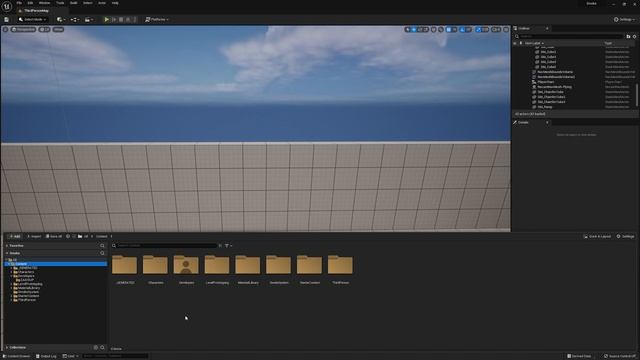The image size is (640, 360).
Task: Click the Content breadcrumb path
Action: tap(102, 236)
